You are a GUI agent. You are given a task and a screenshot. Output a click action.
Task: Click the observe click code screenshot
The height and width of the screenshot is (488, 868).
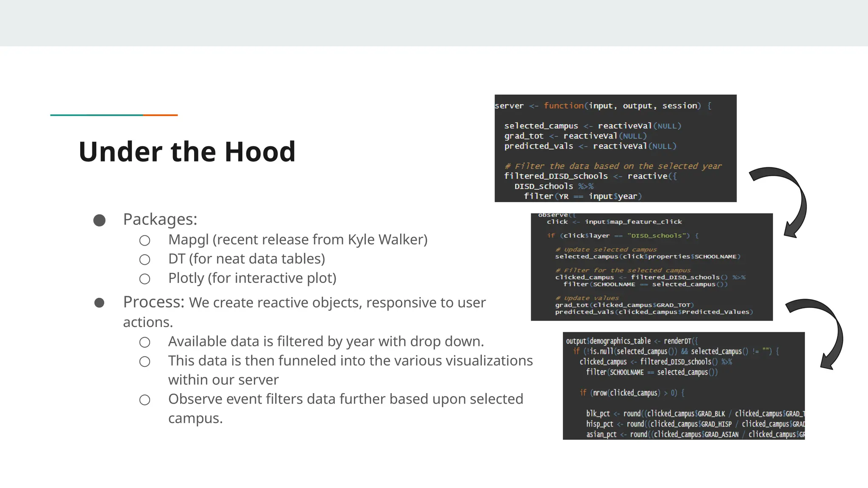click(651, 267)
